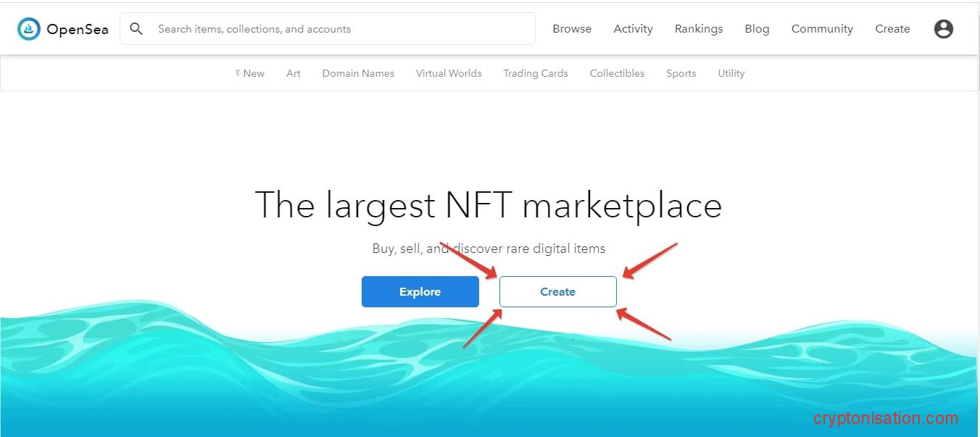This screenshot has height=437, width=980.
Task: Show the Collectibles category
Action: (617, 73)
